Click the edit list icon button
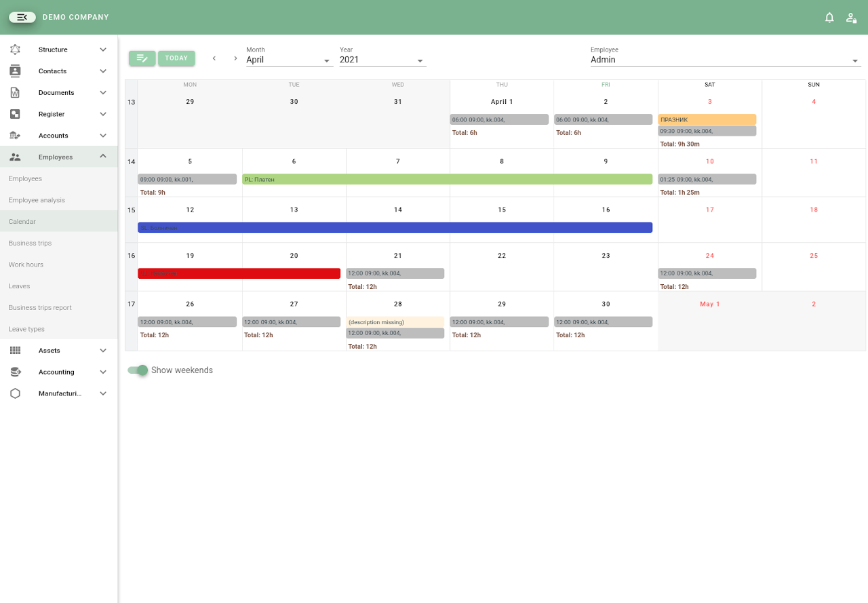Image resolution: width=868 pixels, height=603 pixels. pos(142,58)
